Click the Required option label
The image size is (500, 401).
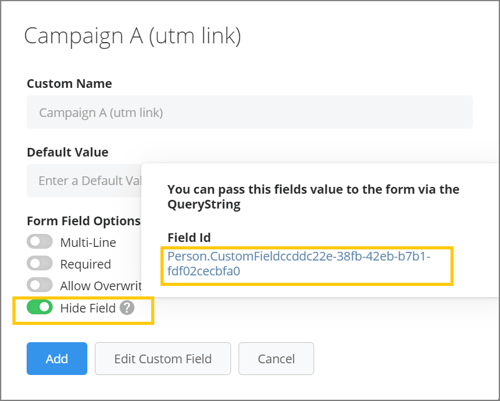[x=86, y=264]
